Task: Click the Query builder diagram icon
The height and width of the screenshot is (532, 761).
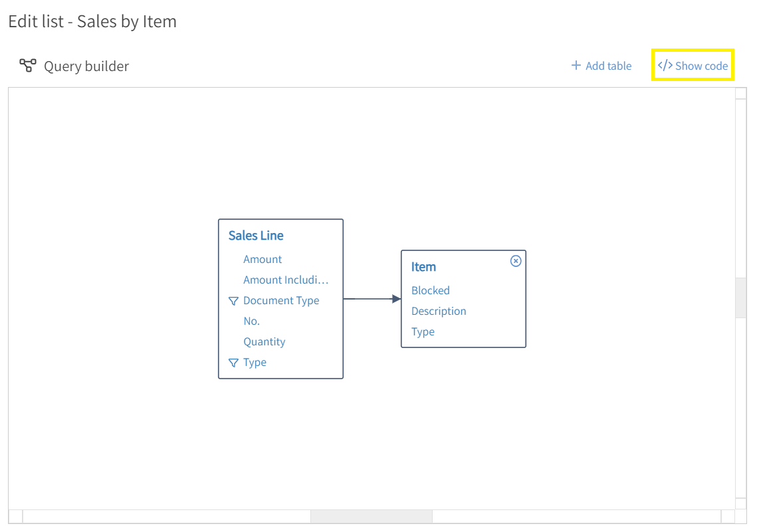Action: tap(28, 65)
